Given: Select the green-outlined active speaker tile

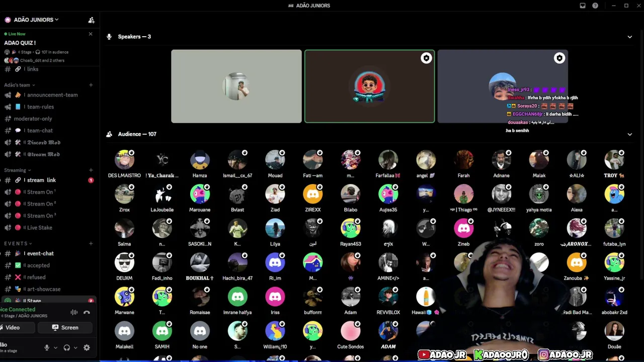Looking at the screenshot, I should [369, 86].
